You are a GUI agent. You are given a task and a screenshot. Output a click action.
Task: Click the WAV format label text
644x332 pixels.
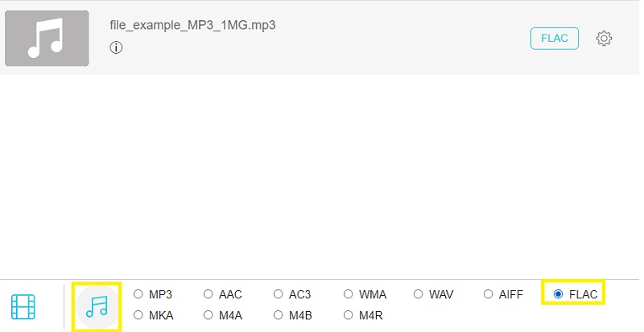coord(441,294)
